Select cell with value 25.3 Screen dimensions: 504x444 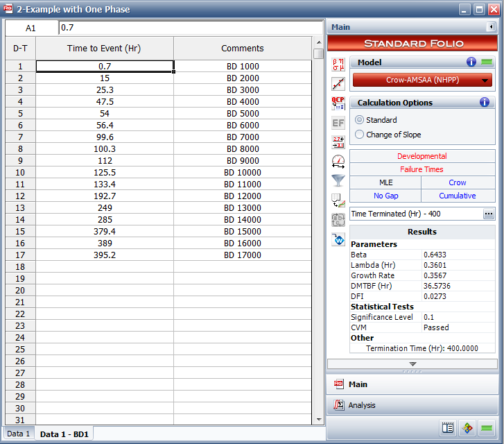pyautogui.click(x=105, y=90)
